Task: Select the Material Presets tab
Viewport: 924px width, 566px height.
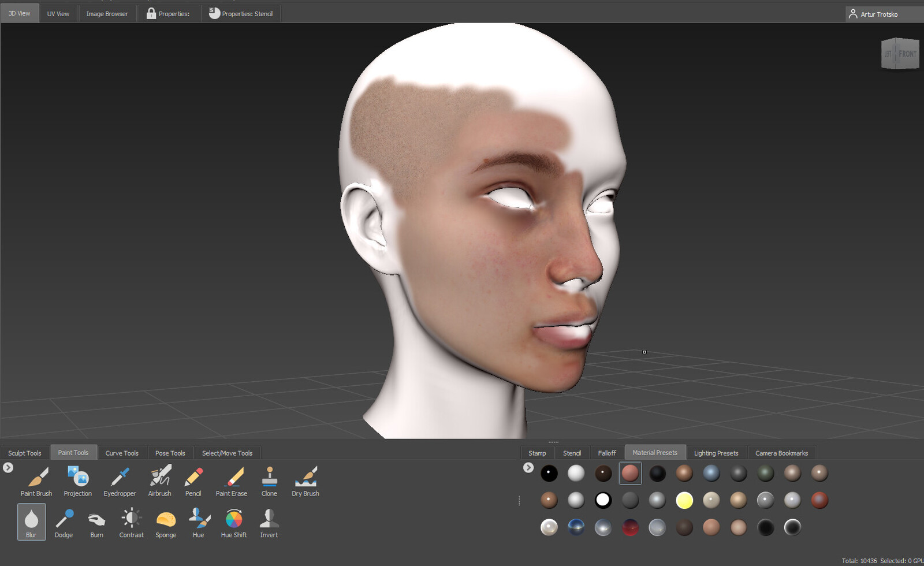Action: (655, 452)
